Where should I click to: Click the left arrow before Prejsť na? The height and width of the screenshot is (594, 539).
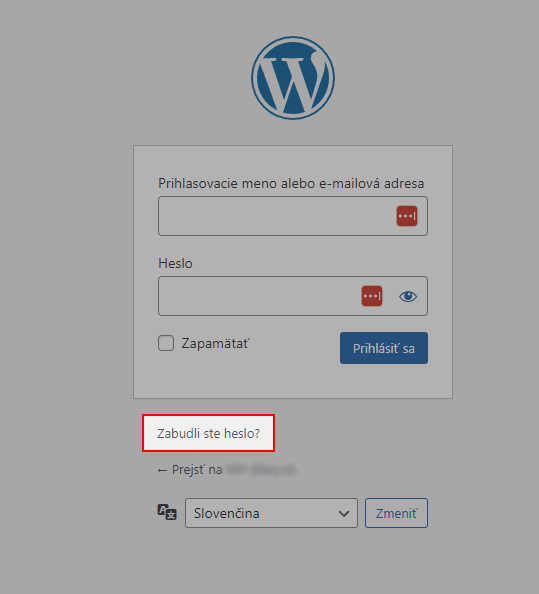click(x=162, y=471)
